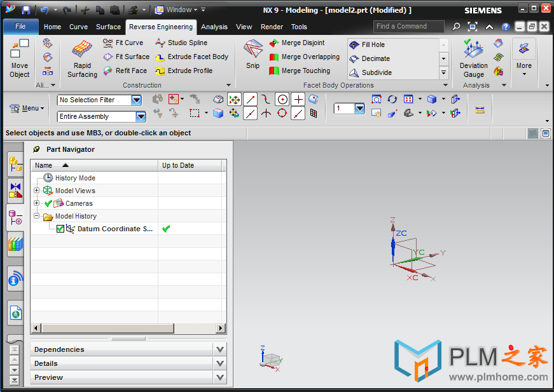Viewport: 554px width, 392px height.
Task: Collapse the Model History tree node
Action: (x=36, y=216)
